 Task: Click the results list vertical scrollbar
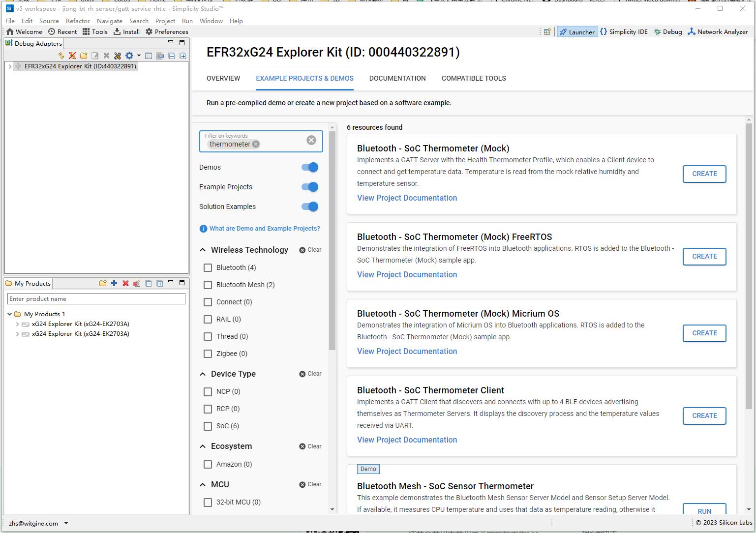(x=749, y=266)
